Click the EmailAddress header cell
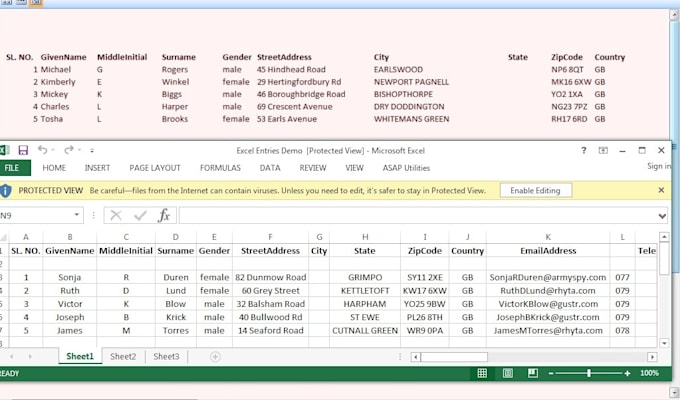This screenshot has height=400, width=680. [x=548, y=251]
